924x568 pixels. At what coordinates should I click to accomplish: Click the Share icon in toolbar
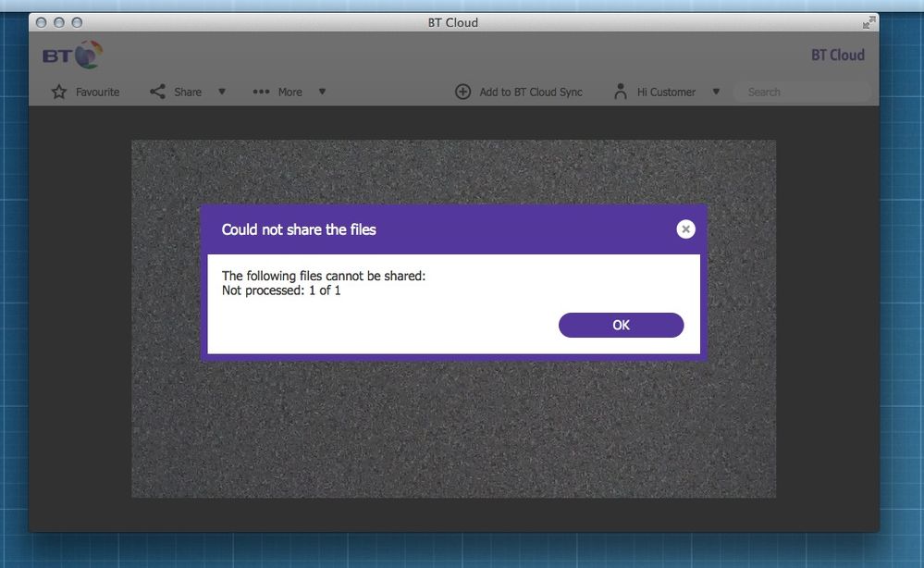[x=157, y=92]
